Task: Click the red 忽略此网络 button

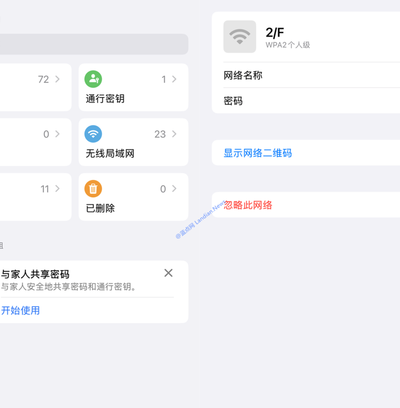Action: [x=248, y=205]
